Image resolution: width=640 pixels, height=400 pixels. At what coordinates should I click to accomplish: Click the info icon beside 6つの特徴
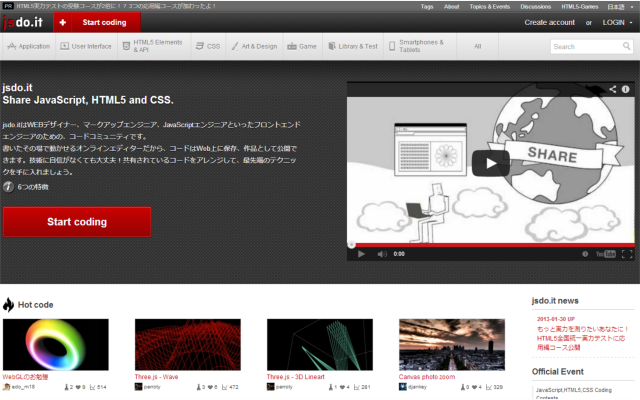[x=8, y=187]
